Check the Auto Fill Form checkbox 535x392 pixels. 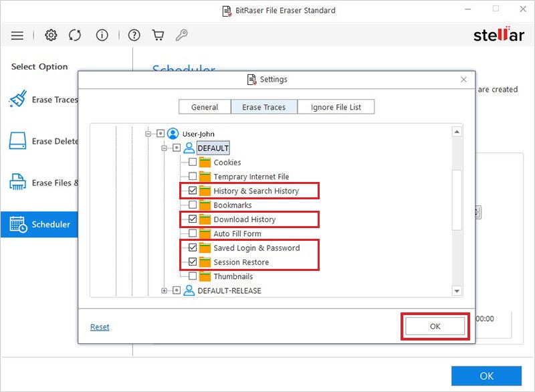point(193,233)
